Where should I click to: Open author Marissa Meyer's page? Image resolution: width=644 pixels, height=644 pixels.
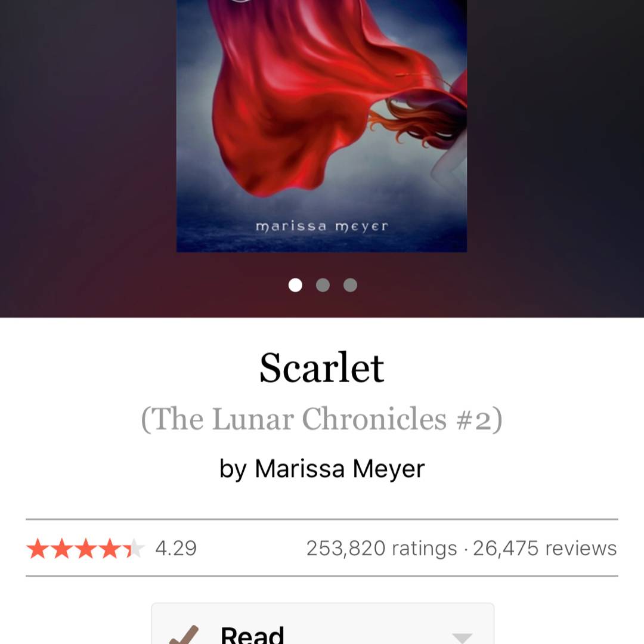point(340,468)
